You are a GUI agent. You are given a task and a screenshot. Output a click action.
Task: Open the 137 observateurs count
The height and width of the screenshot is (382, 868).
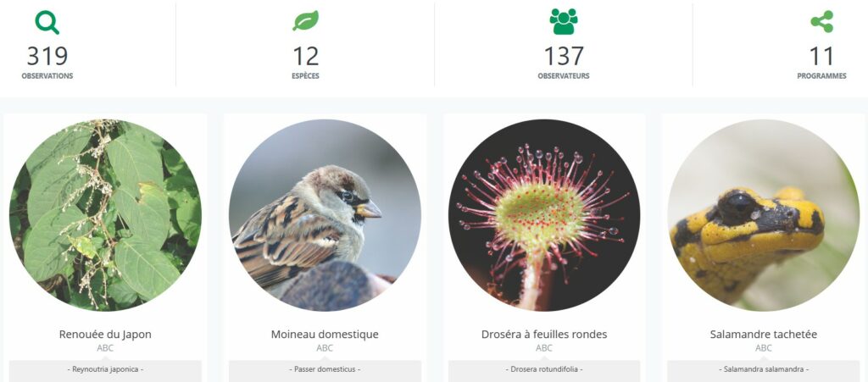pyautogui.click(x=564, y=57)
